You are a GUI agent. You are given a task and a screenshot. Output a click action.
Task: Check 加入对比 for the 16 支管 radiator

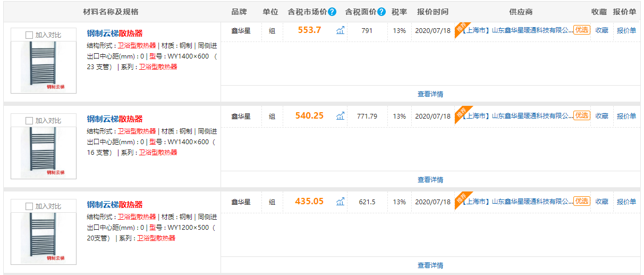(29, 121)
